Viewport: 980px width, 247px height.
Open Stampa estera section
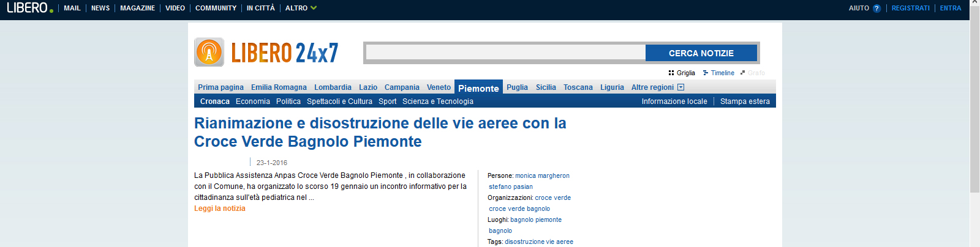(x=745, y=101)
